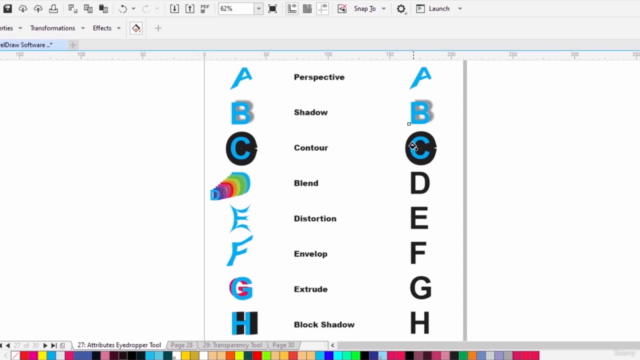Click the add page icon in navigator
Screen dimensions: 640x360
click(62, 345)
